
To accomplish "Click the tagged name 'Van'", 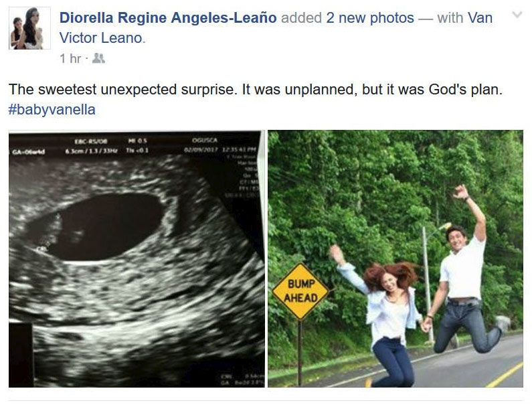I will (x=480, y=17).
